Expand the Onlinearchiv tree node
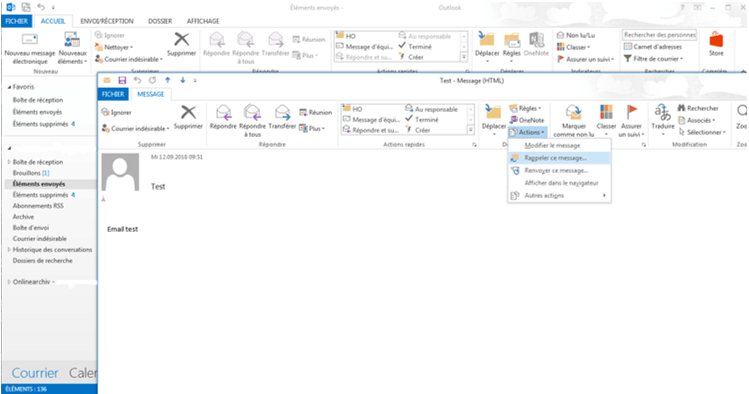Viewport: 749px width, 394px height. coord(9,282)
